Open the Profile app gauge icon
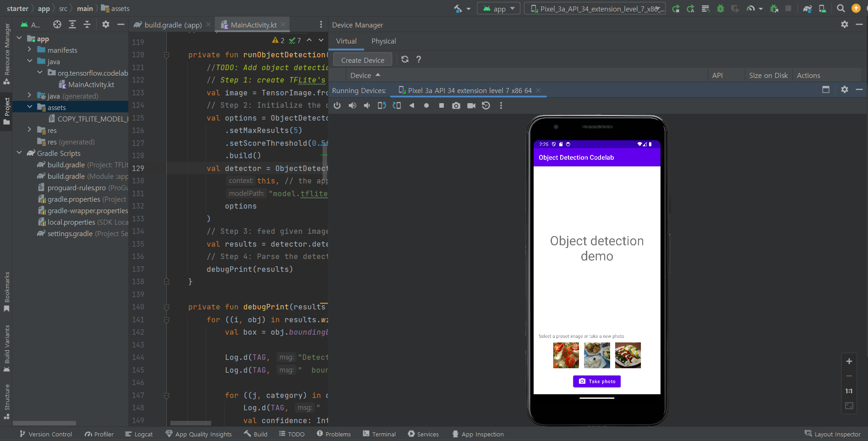This screenshot has height=441, width=868. click(750, 9)
